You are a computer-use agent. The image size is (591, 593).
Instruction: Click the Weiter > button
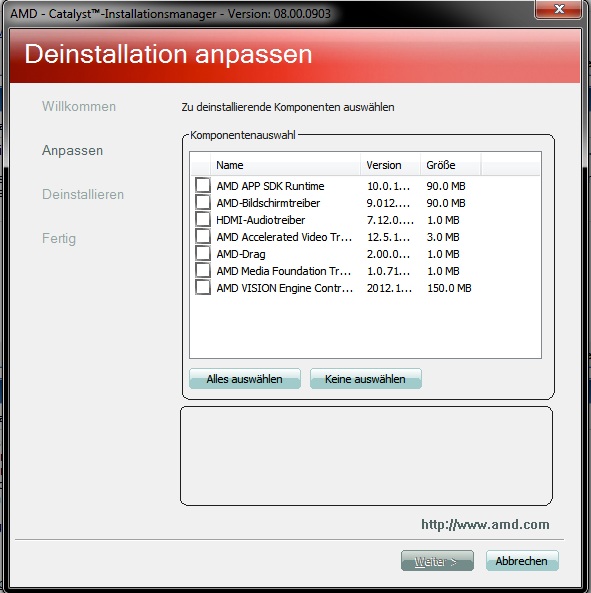pyautogui.click(x=437, y=561)
